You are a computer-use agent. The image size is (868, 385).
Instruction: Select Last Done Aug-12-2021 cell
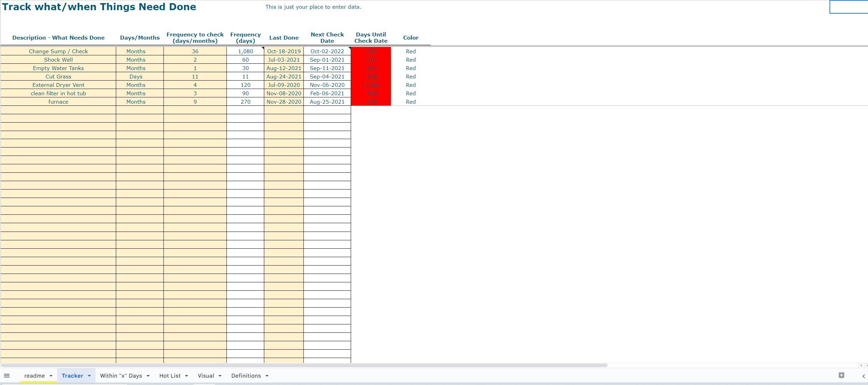(284, 68)
